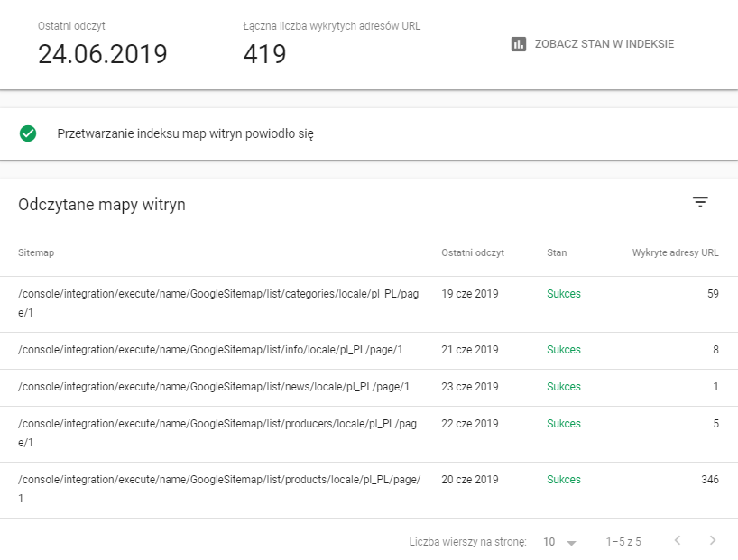Click the 346 discovered URLs count
Screen dimensions: 738x560
click(709, 480)
